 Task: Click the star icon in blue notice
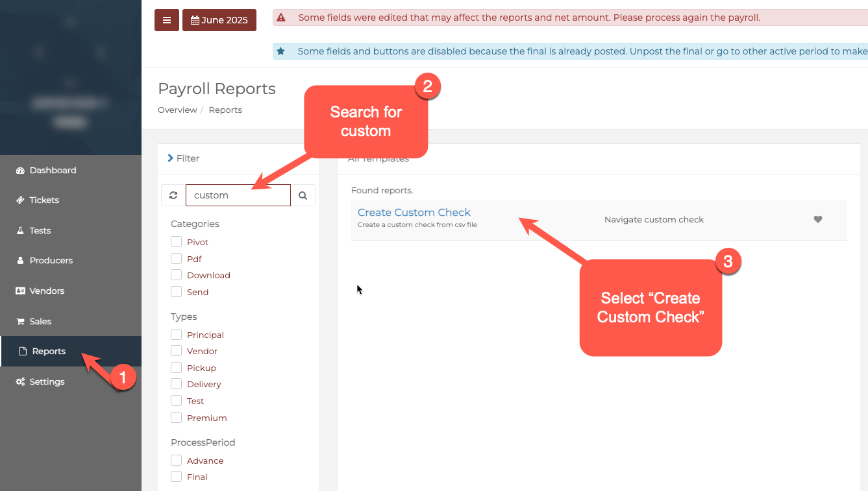coord(280,51)
